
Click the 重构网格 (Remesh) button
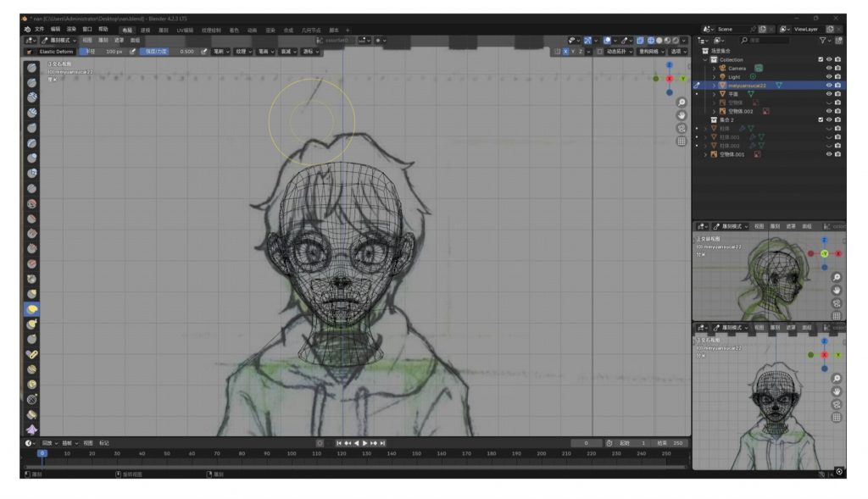648,51
